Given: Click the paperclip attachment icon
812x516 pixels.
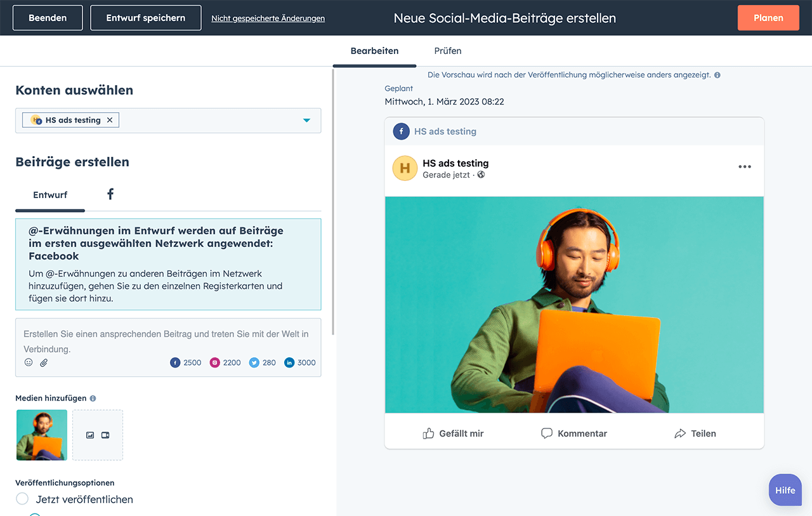Looking at the screenshot, I should [x=44, y=362].
